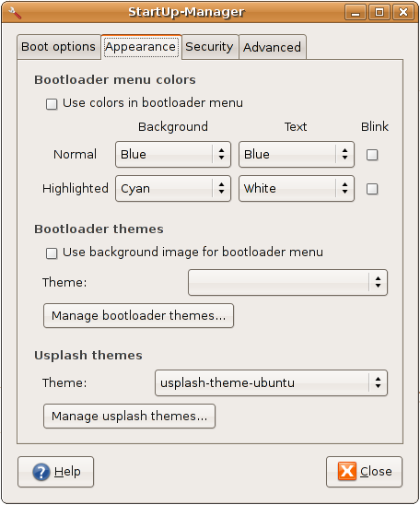Click the Usplash themes heading
Screen dimensions: 420x505
(x=88, y=355)
